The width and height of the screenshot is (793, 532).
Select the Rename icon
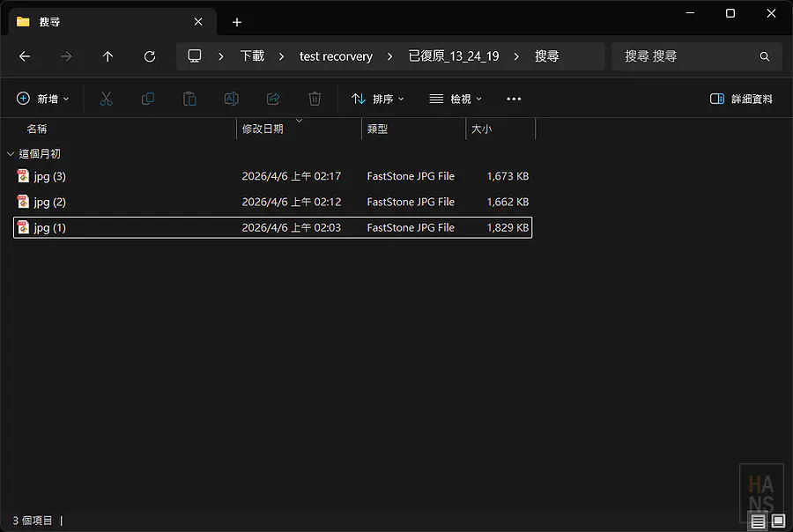(x=231, y=99)
